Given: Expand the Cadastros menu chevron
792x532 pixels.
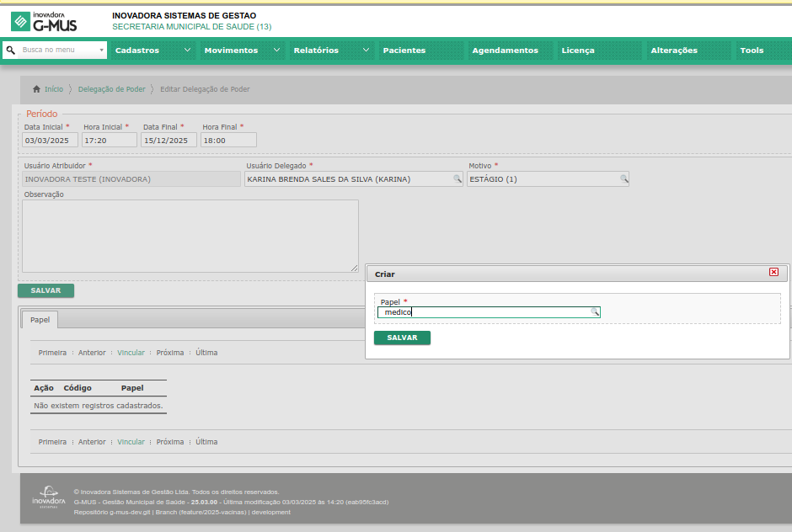Looking at the screenshot, I should point(187,50).
